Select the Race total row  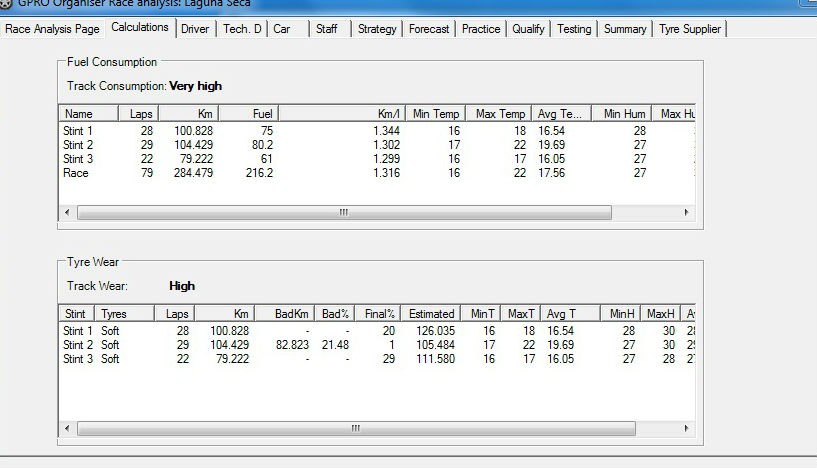(x=377, y=173)
